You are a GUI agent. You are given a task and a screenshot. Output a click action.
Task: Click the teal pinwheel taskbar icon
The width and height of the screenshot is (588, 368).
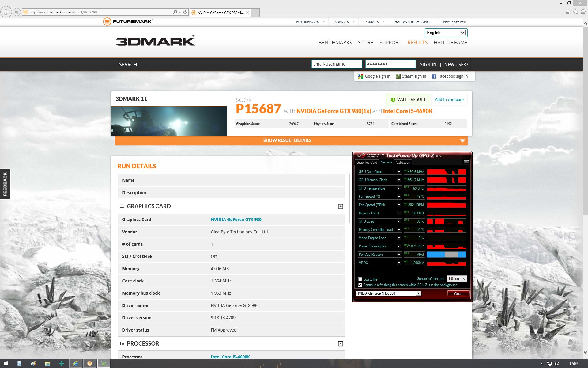pos(62,363)
